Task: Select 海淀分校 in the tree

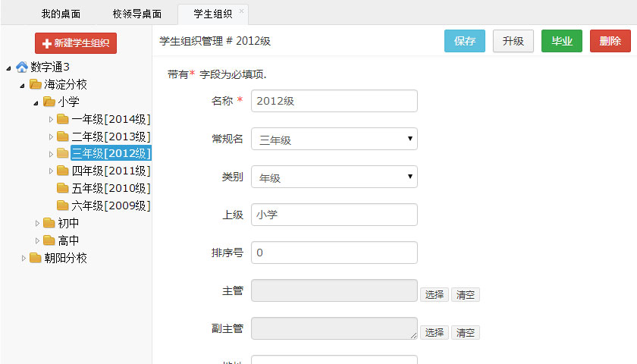Action: tap(65, 84)
